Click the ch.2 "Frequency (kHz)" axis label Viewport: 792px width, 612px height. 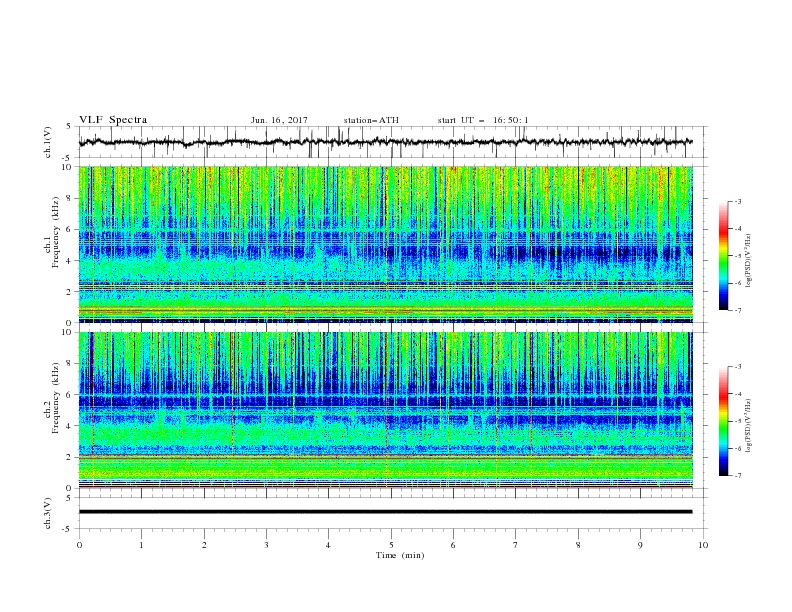pos(56,398)
